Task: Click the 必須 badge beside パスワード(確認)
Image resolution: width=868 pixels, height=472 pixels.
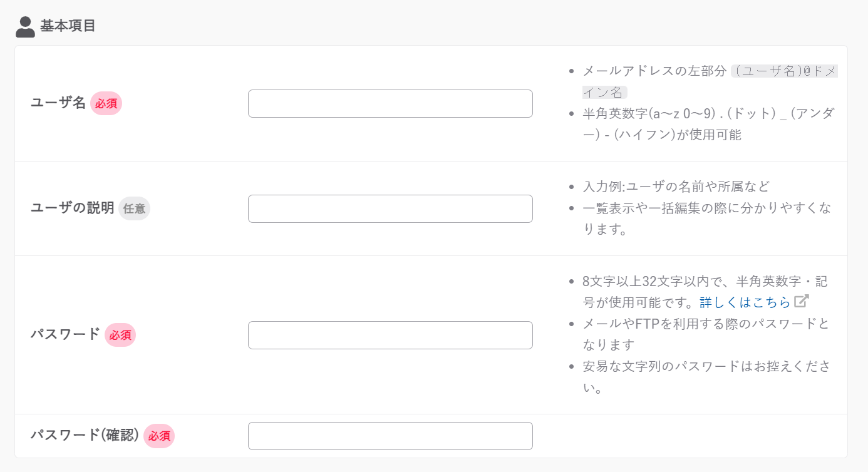Action: coord(159,436)
